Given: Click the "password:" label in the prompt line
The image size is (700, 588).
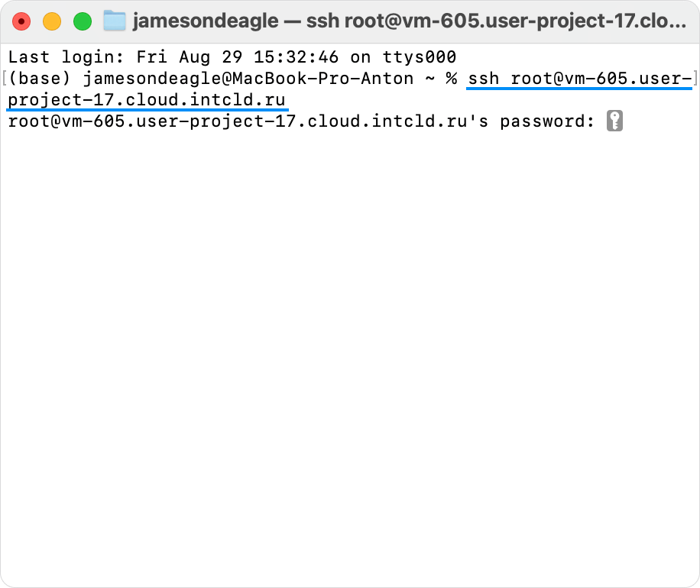Looking at the screenshot, I should [547, 121].
